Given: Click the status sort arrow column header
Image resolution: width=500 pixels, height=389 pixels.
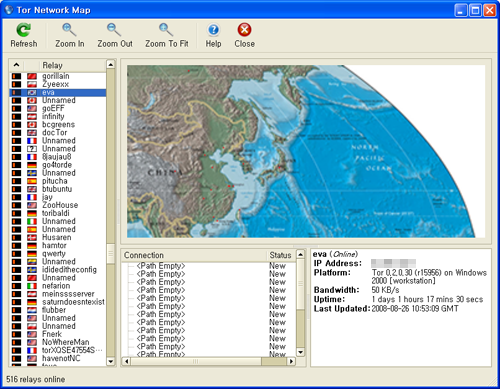Looking at the screenshot, I should pyautogui.click(x=17, y=65).
